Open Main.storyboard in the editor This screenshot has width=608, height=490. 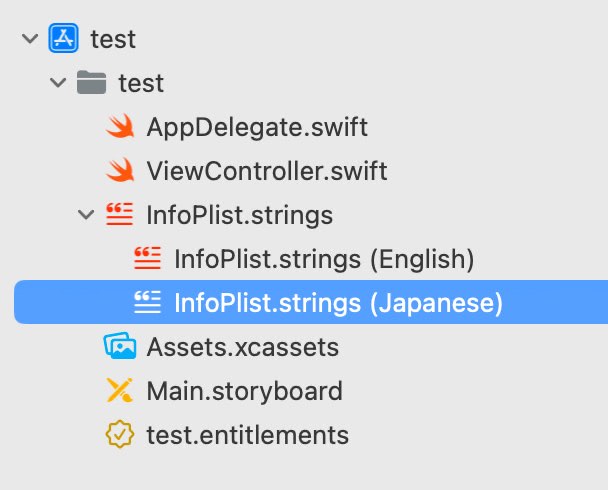[x=245, y=391]
